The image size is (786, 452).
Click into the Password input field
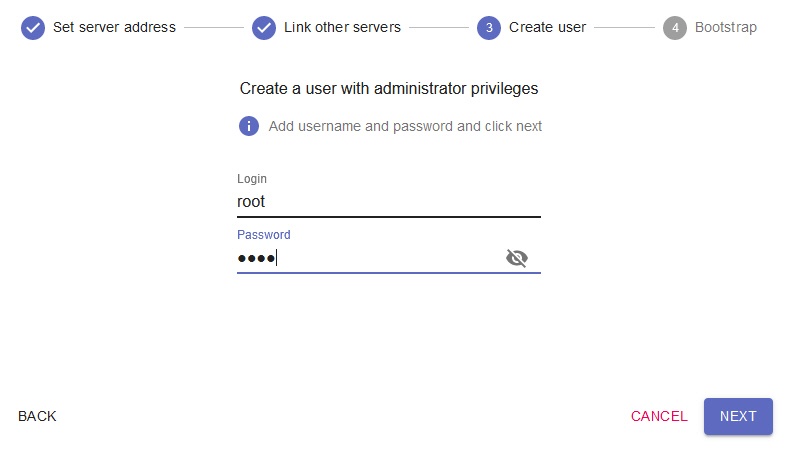(368, 258)
